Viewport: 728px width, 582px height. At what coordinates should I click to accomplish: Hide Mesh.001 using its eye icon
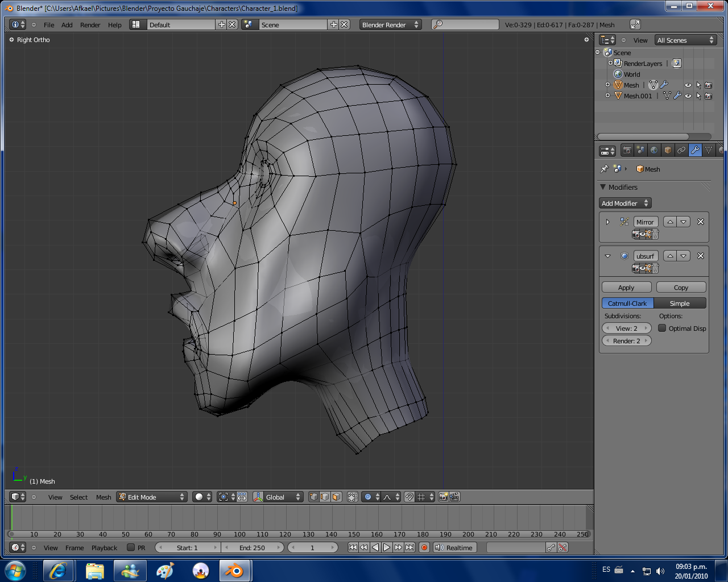click(x=688, y=96)
